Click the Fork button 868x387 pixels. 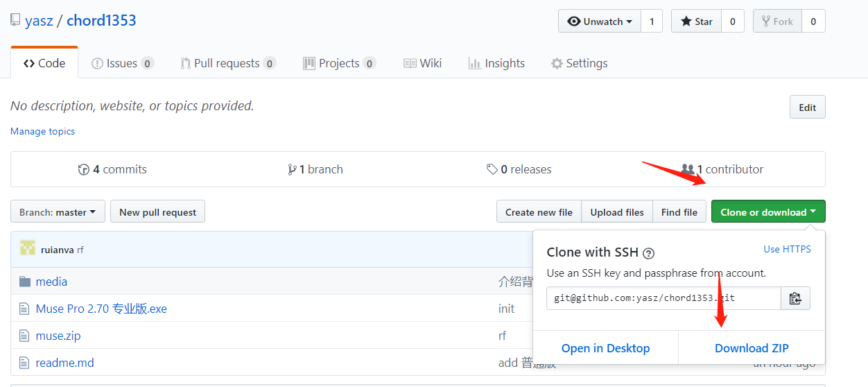(777, 21)
